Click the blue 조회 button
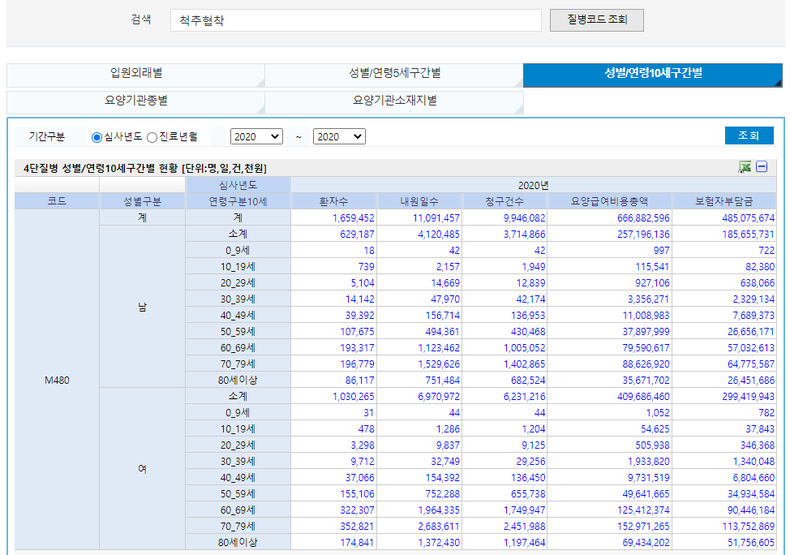790x555 pixels. click(749, 135)
